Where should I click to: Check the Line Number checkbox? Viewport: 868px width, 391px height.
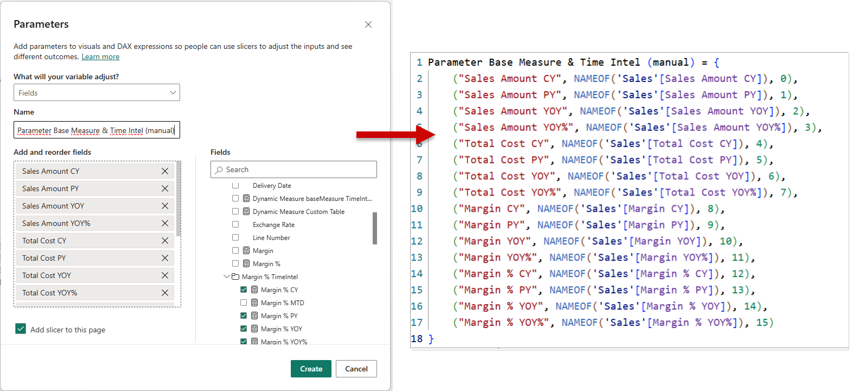pos(235,238)
